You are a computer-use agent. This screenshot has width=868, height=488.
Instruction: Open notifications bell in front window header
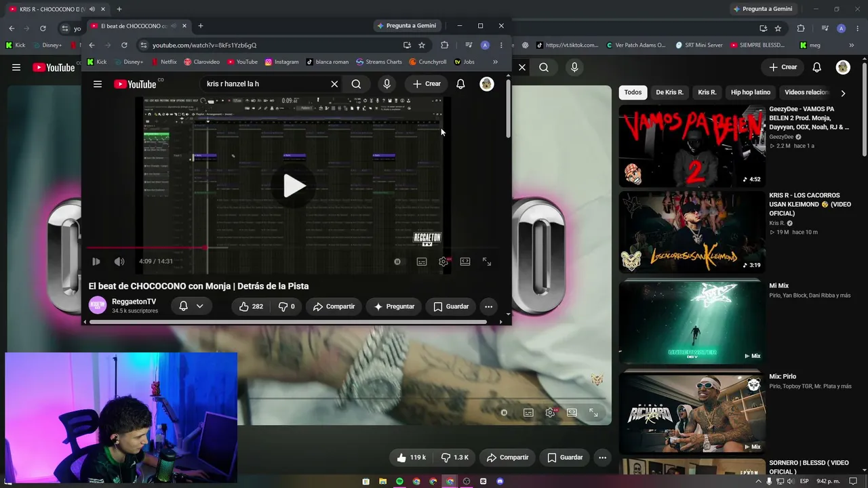(460, 84)
